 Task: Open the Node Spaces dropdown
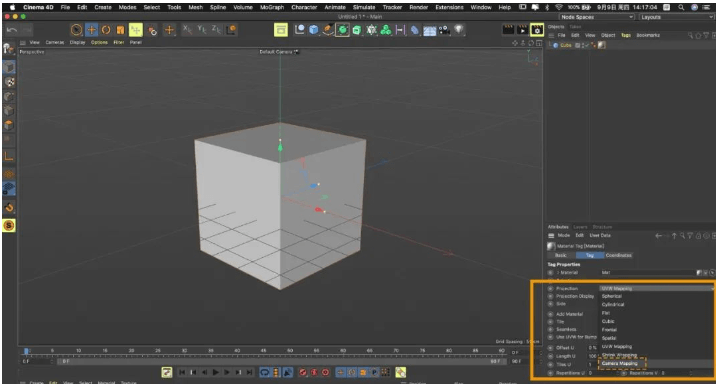(x=597, y=17)
